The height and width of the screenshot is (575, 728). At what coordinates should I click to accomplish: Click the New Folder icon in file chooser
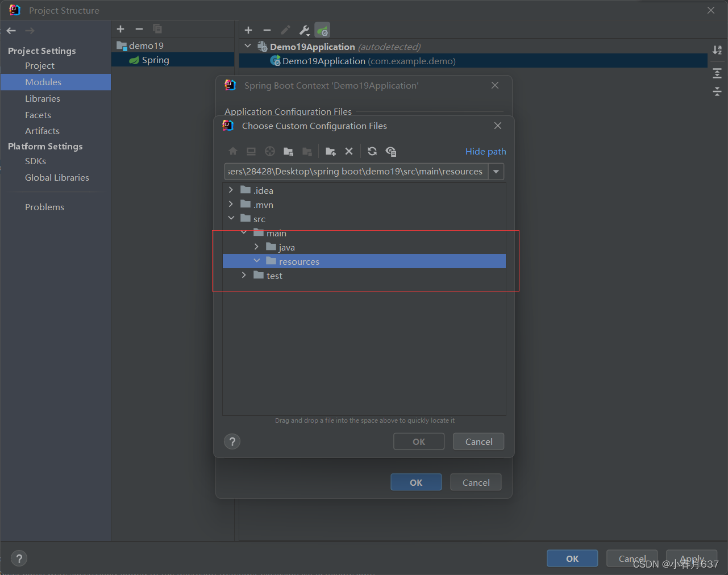click(330, 151)
